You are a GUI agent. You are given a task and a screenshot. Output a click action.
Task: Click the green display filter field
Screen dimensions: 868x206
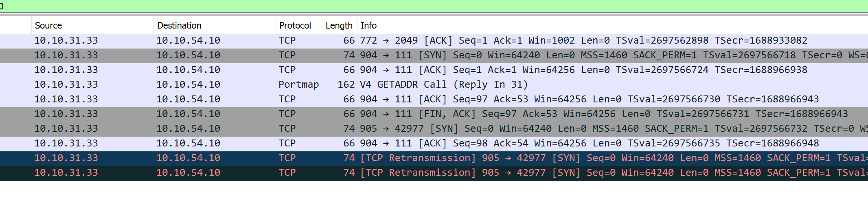click(x=434, y=6)
